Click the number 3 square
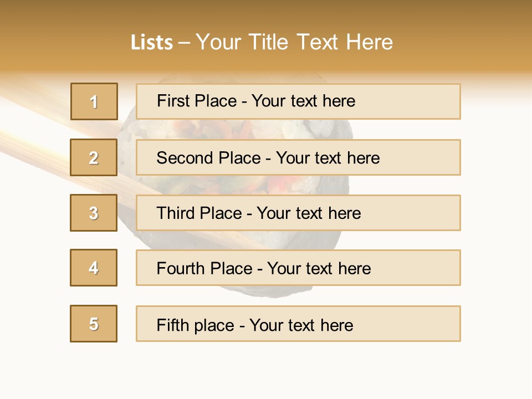This screenshot has height=399, width=532. point(94,213)
